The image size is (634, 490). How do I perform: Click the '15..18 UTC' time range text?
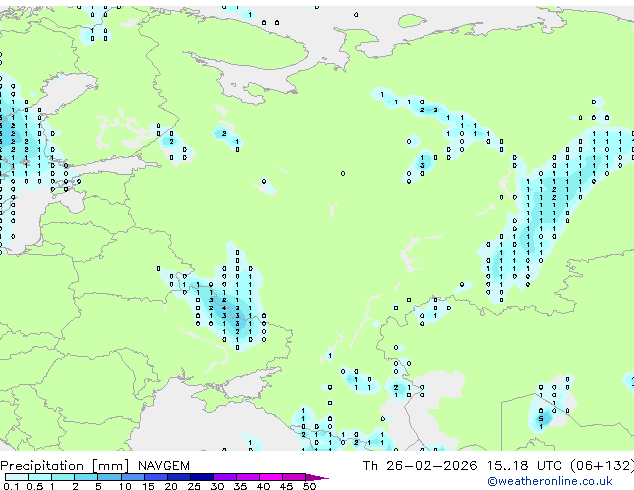[524, 466]
